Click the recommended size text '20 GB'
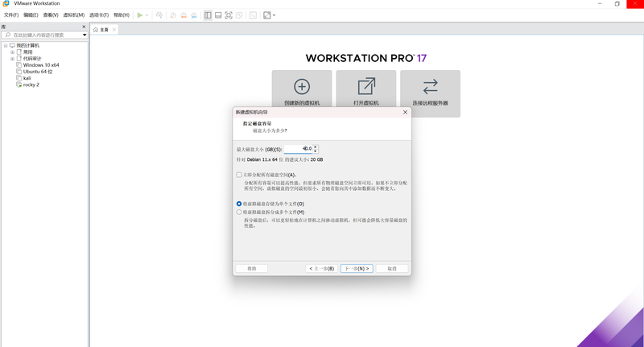Viewport: 644px width, 347px height. [x=316, y=159]
